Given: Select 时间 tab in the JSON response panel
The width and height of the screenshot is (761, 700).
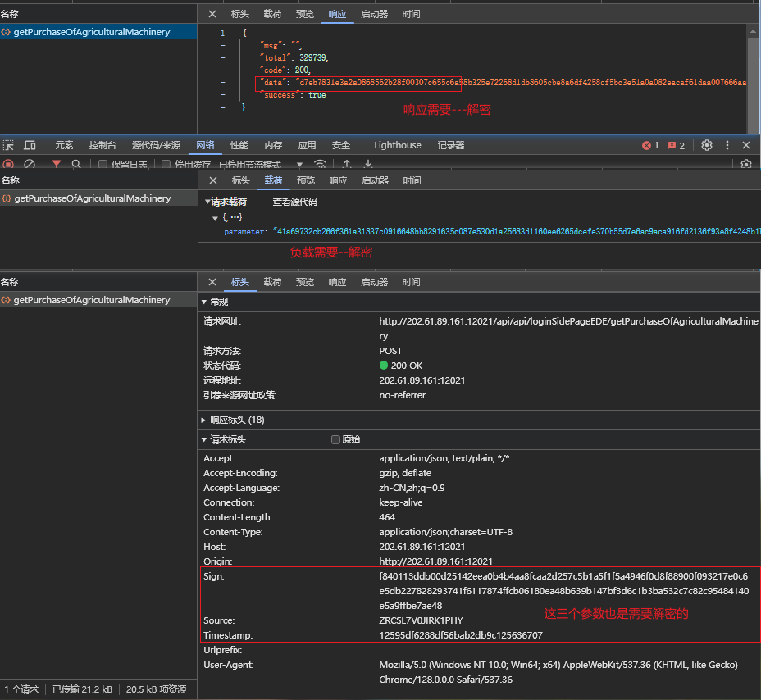Looking at the screenshot, I should (411, 14).
